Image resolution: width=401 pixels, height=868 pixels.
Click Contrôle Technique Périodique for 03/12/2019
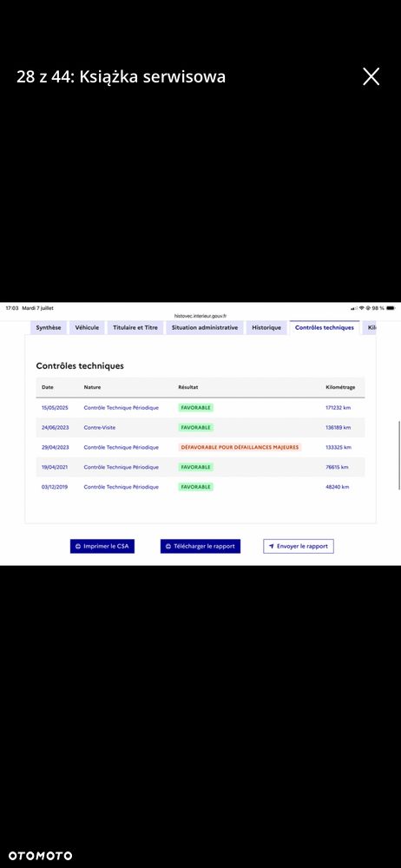tap(122, 487)
